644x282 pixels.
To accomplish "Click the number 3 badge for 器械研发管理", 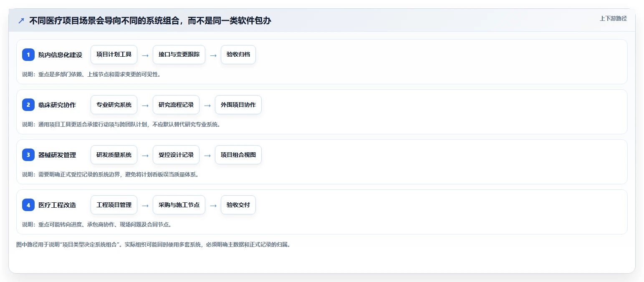I will (28, 155).
